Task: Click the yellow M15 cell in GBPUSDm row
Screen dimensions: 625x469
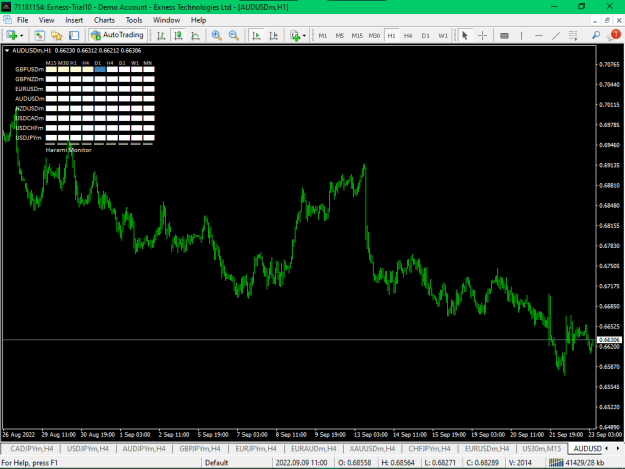Action: coord(51,69)
